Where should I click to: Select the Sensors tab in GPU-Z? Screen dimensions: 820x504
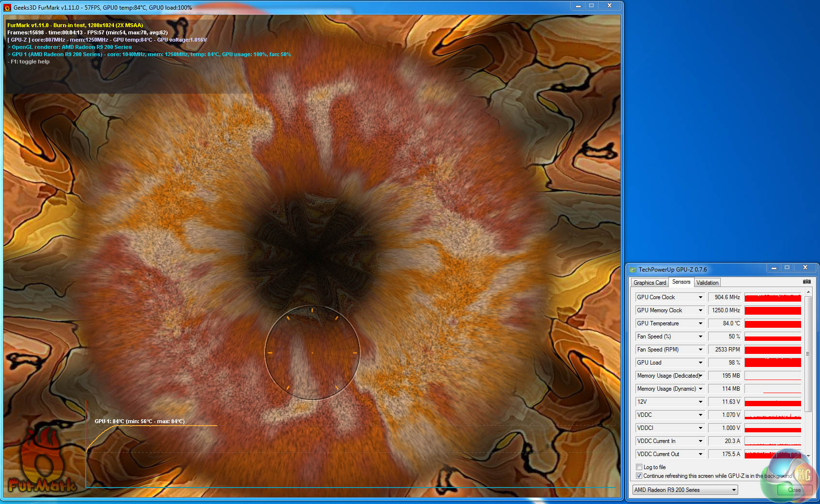(x=681, y=282)
